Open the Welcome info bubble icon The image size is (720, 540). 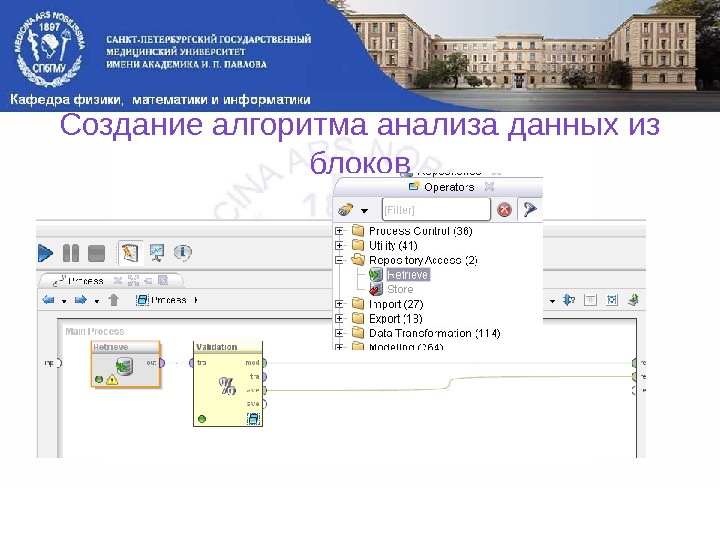click(182, 252)
